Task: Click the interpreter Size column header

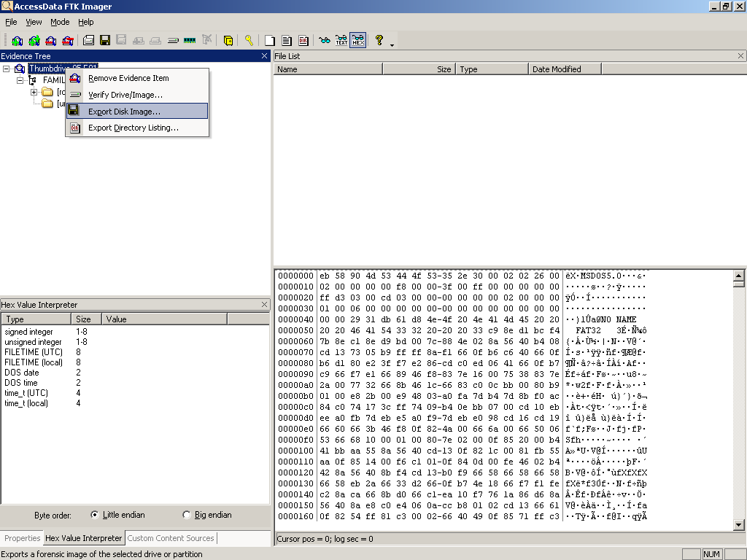Action: [87, 319]
